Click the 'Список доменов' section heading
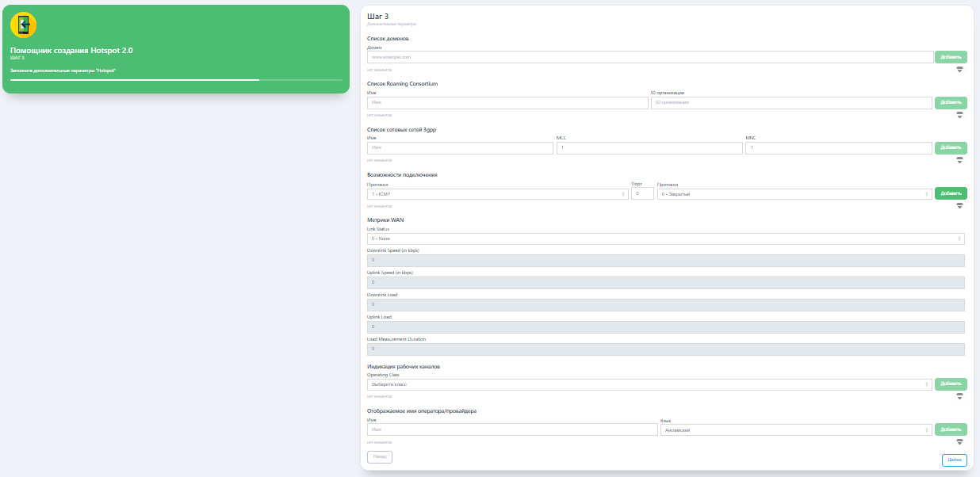Image resolution: width=980 pixels, height=477 pixels. (x=389, y=38)
